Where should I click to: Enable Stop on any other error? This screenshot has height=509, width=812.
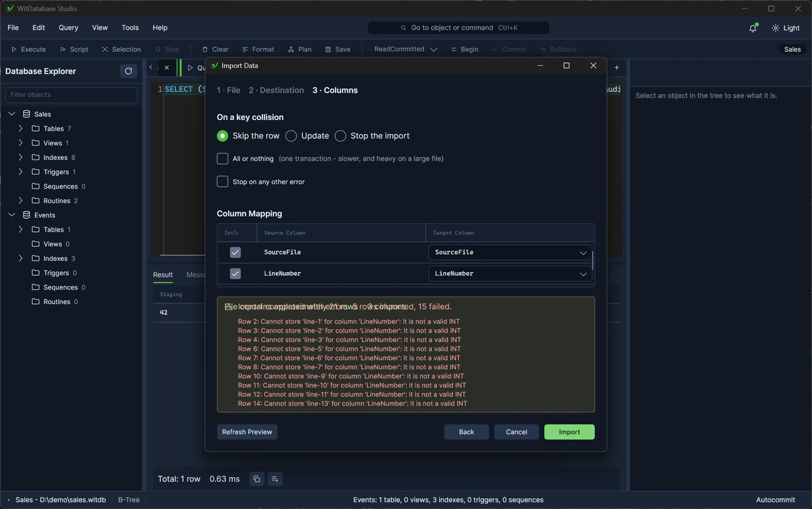pos(223,182)
